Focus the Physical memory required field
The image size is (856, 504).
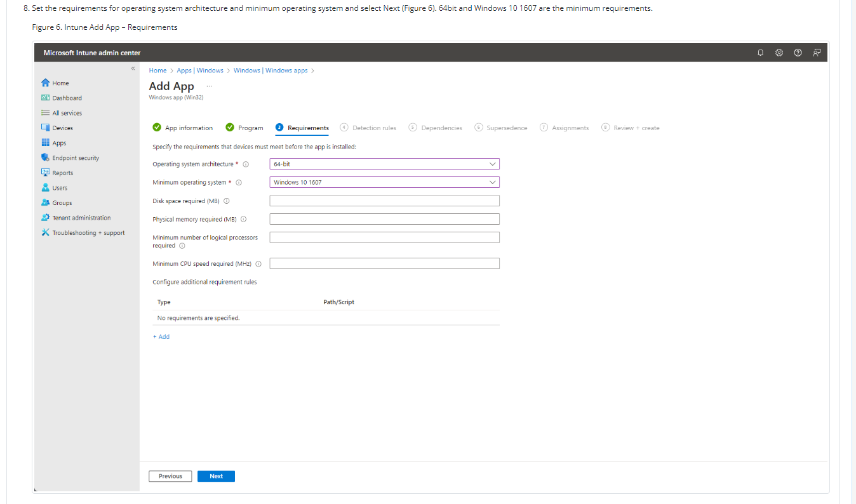tap(384, 219)
